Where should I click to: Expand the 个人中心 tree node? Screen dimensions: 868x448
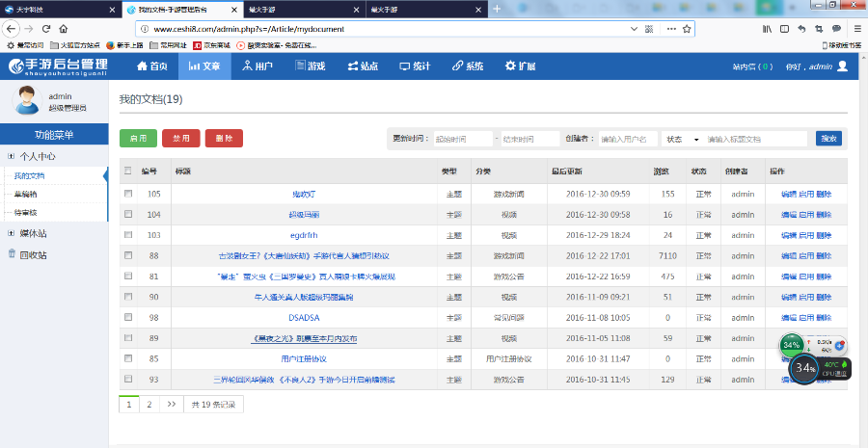pos(11,155)
